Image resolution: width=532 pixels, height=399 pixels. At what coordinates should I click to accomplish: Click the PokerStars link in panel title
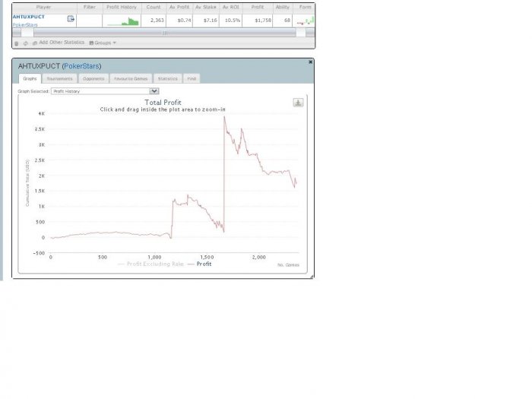click(x=81, y=66)
